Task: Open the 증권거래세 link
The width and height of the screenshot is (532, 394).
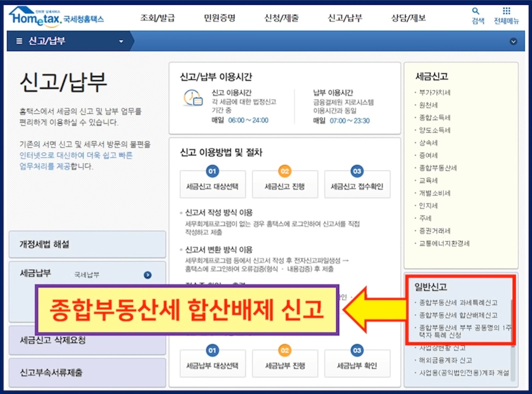Action: [x=435, y=231]
